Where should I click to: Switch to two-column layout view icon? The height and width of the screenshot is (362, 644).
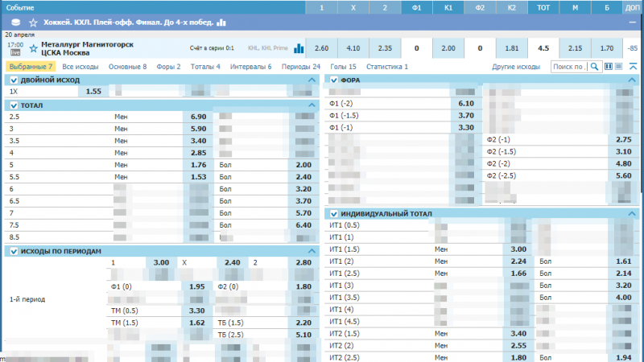609,67
